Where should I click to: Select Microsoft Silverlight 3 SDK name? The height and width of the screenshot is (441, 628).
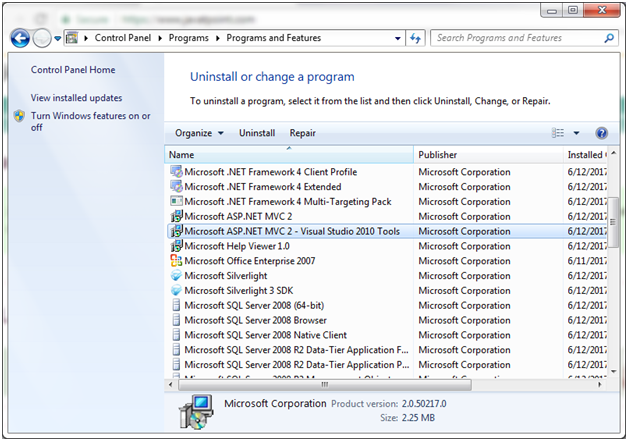(239, 290)
